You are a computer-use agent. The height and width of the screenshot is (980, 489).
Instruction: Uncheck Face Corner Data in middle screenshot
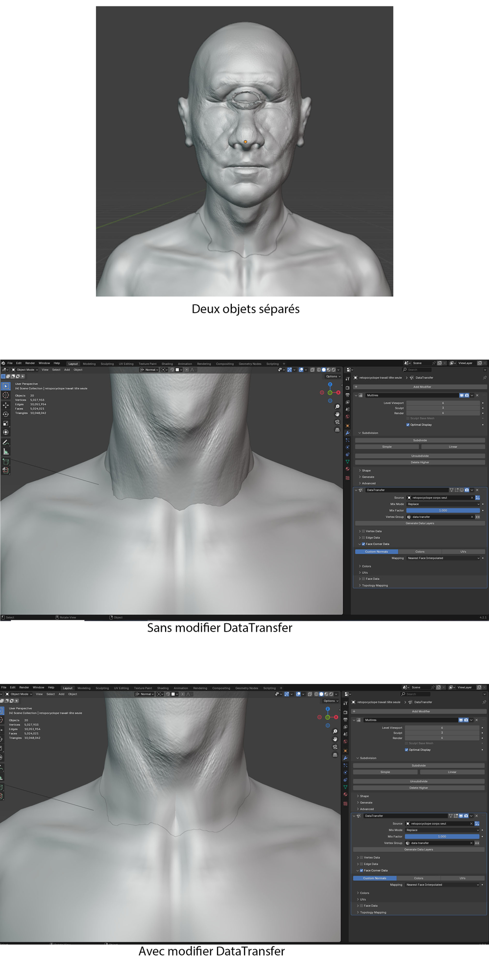(x=363, y=544)
